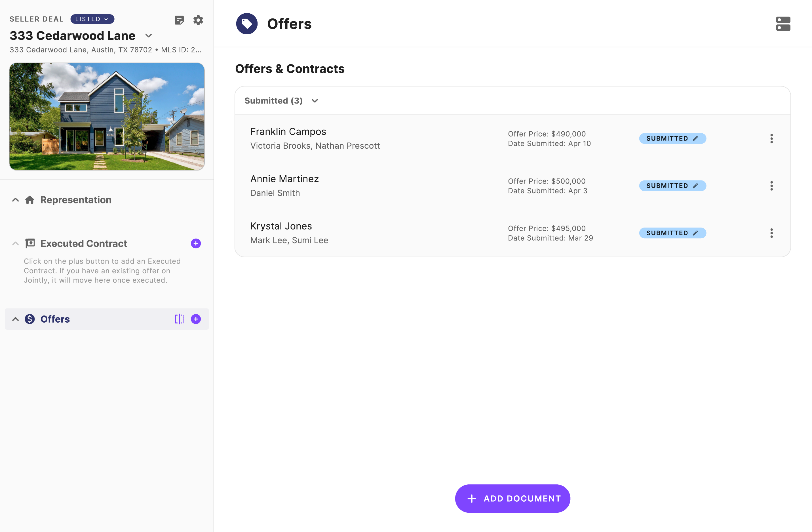Add an Executed Contract with plus button
This screenshot has height=532, width=812.
click(x=196, y=243)
